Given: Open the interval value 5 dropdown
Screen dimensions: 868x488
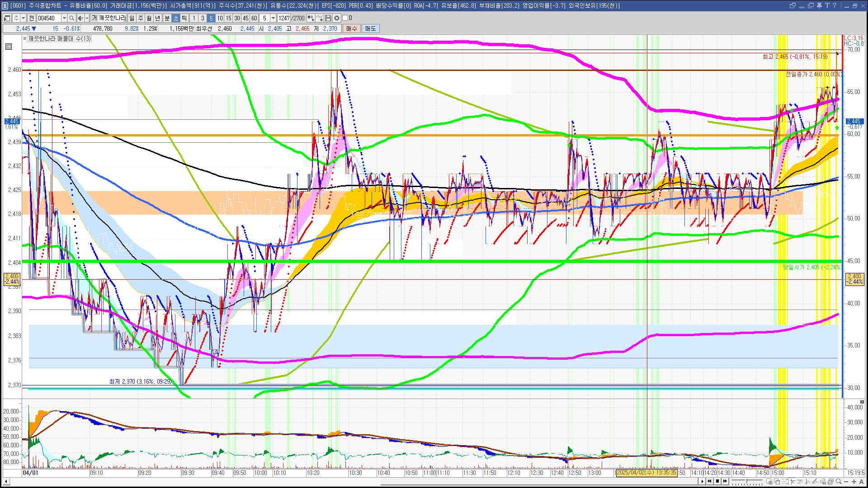Looking at the screenshot, I should (x=273, y=18).
